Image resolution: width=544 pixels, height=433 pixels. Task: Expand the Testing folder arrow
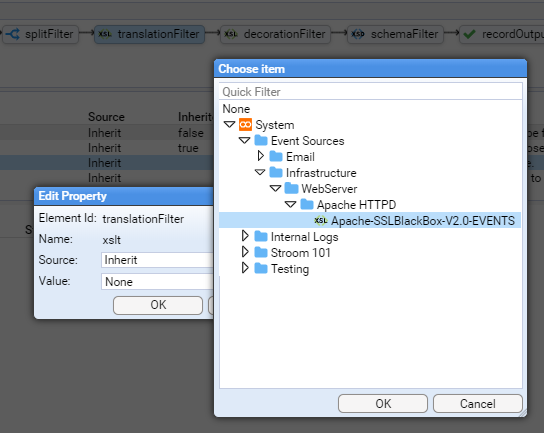pos(245,268)
